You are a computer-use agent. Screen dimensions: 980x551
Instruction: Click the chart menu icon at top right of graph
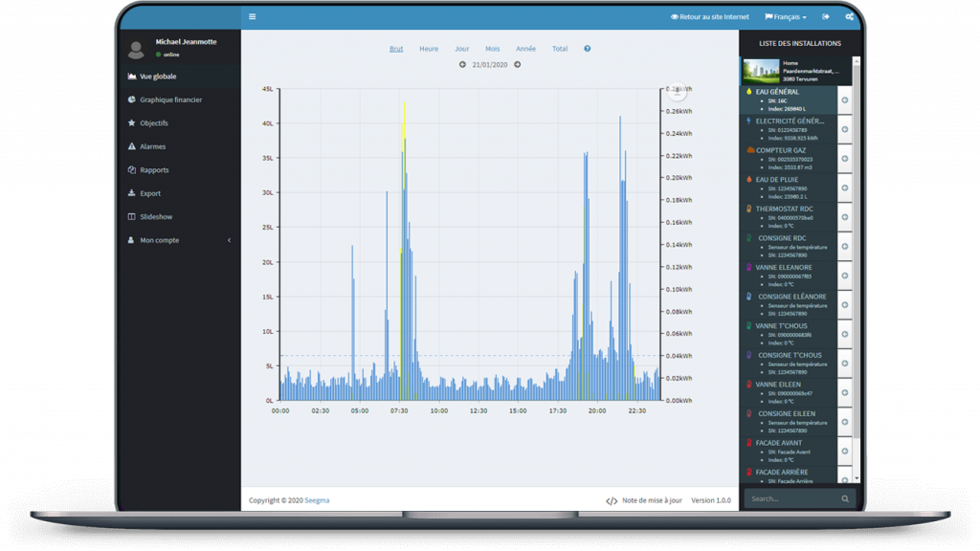tap(678, 92)
